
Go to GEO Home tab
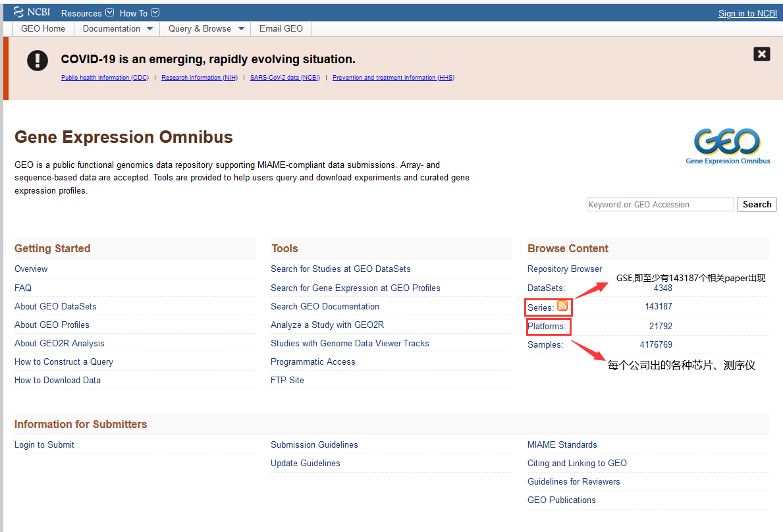click(43, 29)
